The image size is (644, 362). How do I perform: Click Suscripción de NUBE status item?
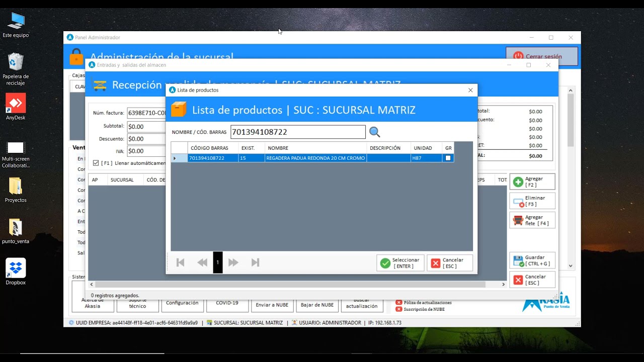tap(421, 309)
